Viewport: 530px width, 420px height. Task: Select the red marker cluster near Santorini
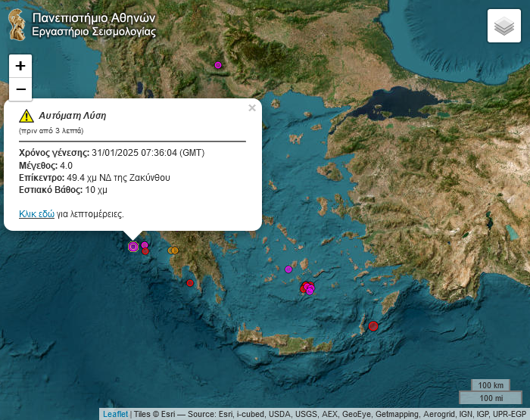[307, 288]
